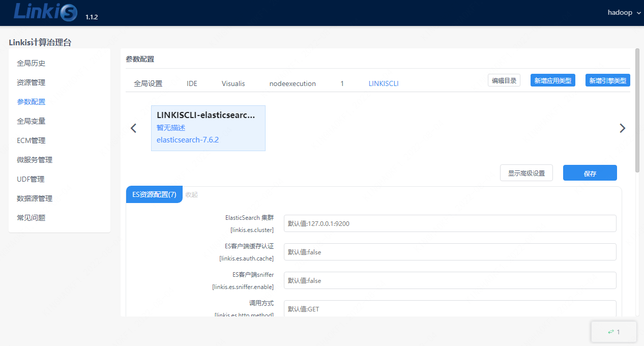Select the LINKISCLI-elasticsearch engine card
This screenshot has width=644, height=346.
pyautogui.click(x=208, y=128)
